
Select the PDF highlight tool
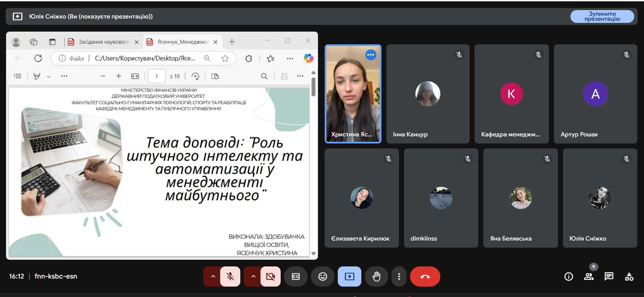[37, 76]
